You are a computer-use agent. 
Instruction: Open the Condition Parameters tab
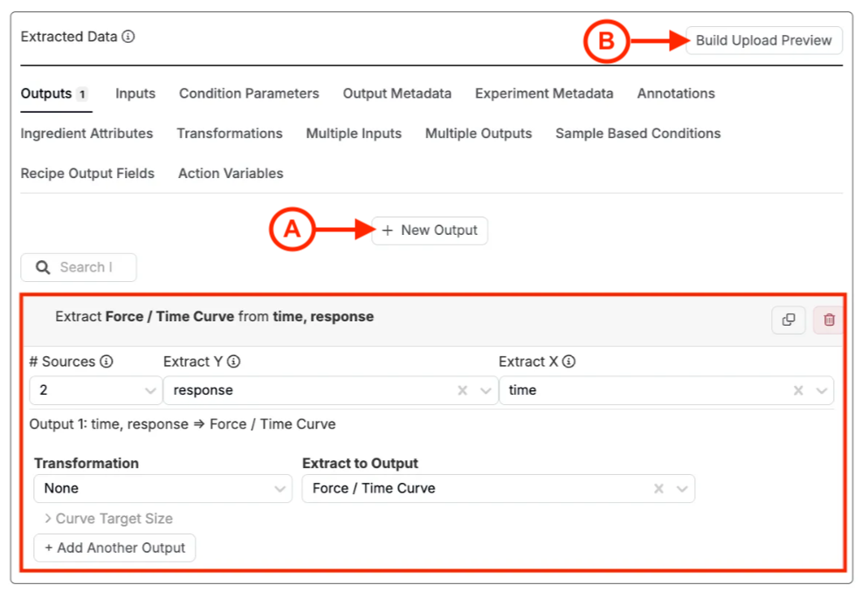pos(249,93)
